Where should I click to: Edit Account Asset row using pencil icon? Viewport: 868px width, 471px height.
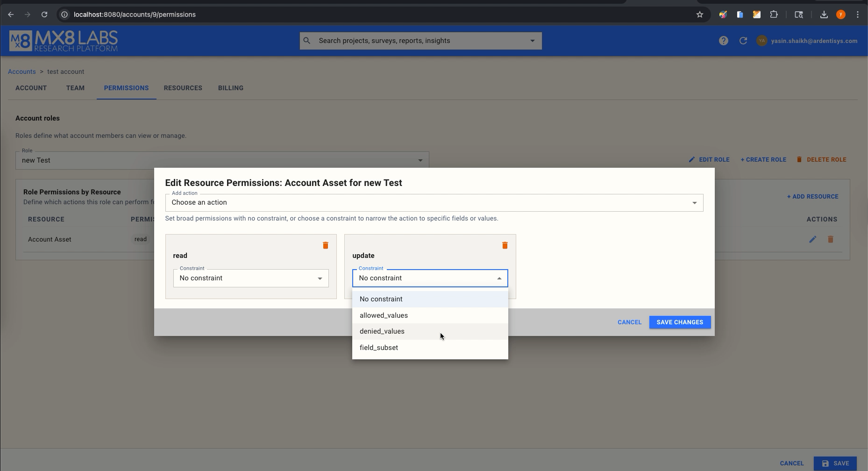pos(813,239)
